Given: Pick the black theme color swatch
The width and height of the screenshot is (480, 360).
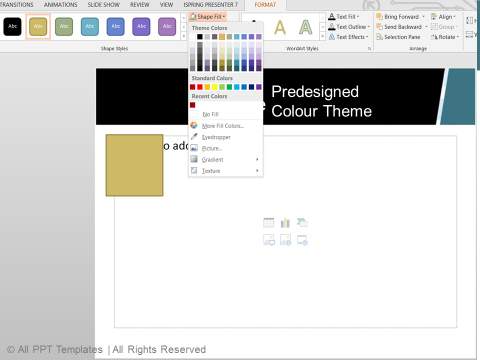Looking at the screenshot, I should click(200, 37).
